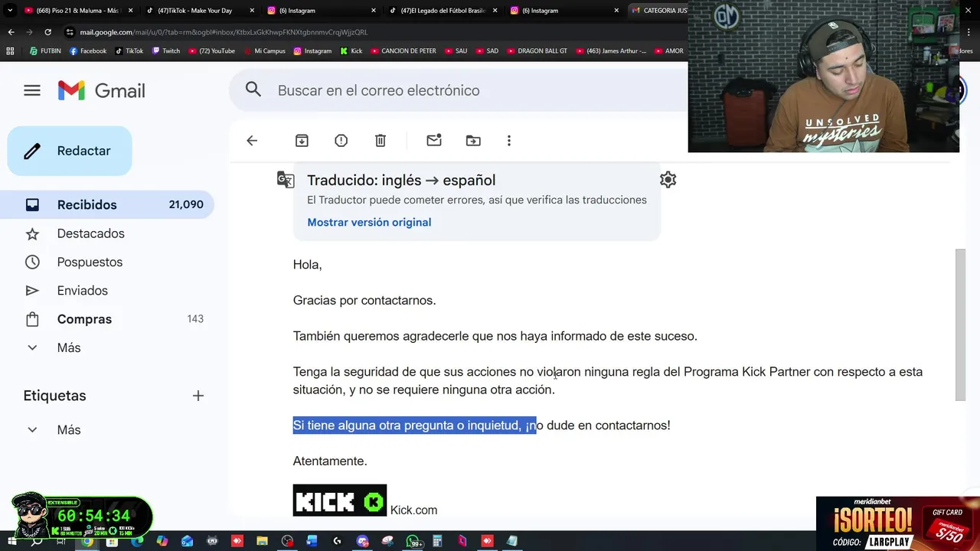
Task: Open Calculator from the taskbar
Action: [437, 541]
